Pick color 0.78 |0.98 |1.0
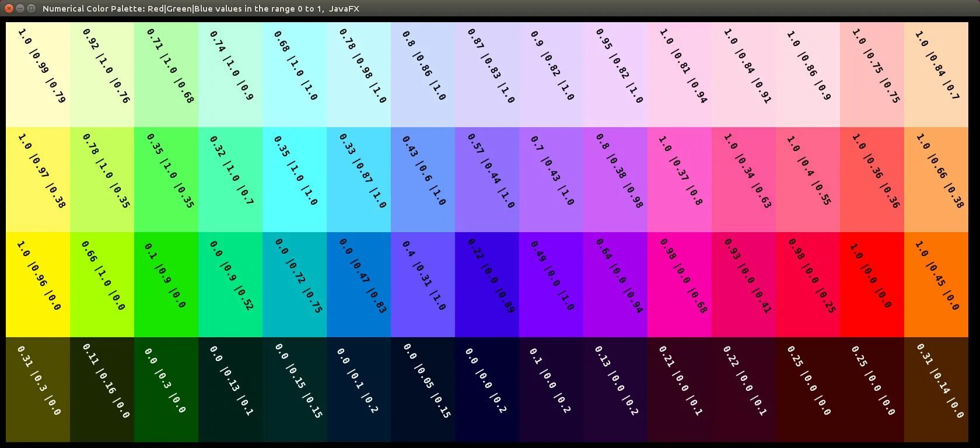The image size is (980, 448). tap(359, 75)
